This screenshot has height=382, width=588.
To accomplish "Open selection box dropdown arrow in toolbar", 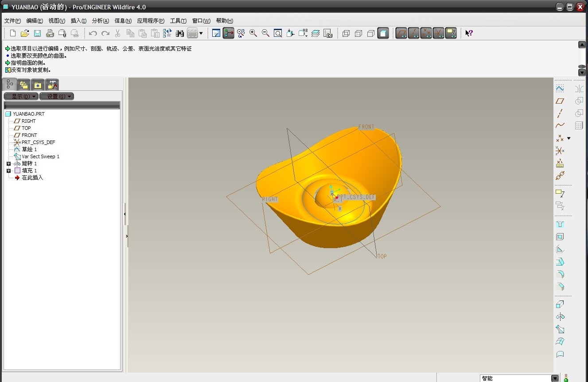I will (201, 33).
